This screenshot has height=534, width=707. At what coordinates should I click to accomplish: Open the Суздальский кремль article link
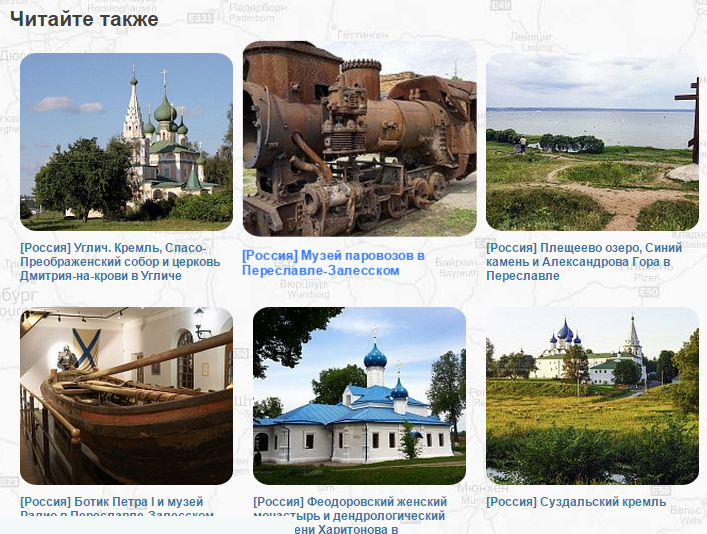[x=576, y=502]
